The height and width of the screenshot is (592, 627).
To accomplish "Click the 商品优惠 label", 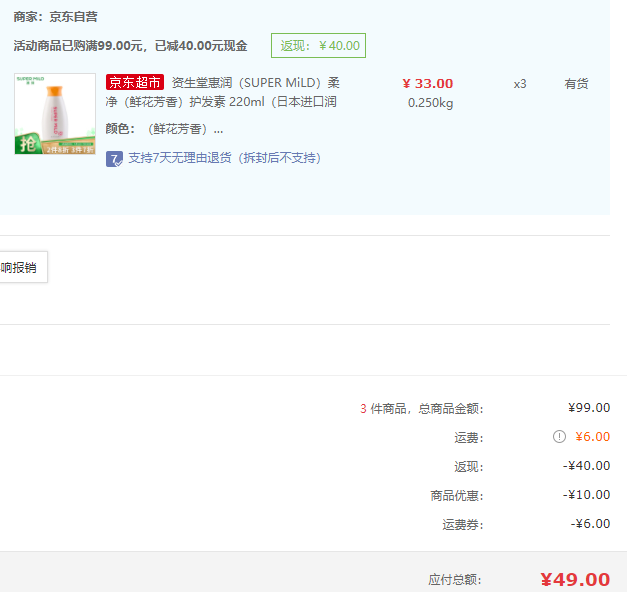I will point(457,496).
